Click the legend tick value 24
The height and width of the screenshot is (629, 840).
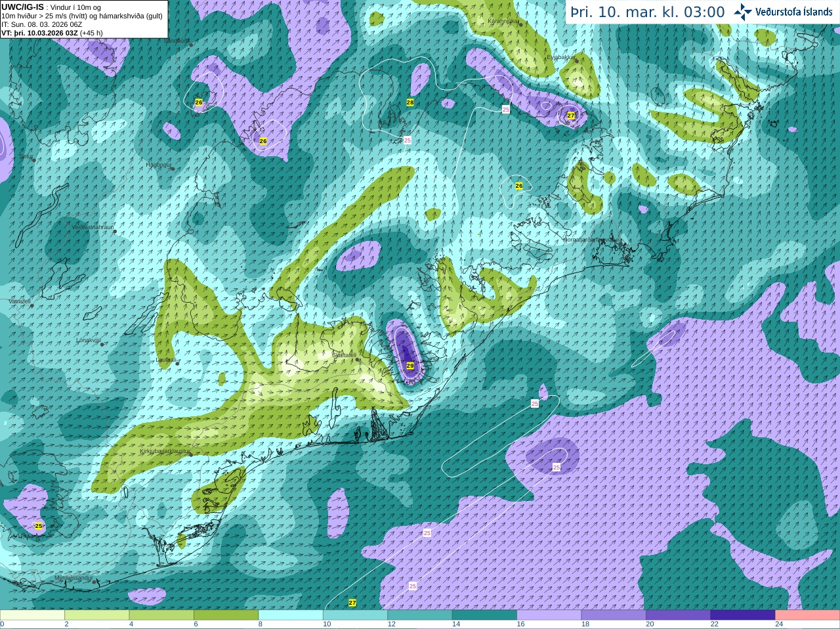[779, 624]
